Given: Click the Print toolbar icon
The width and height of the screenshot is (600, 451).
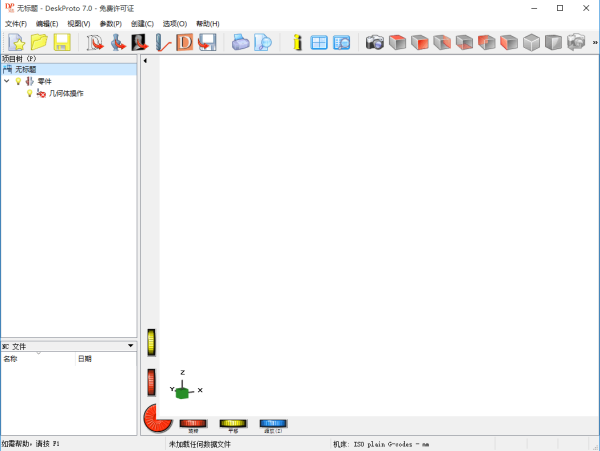Looking at the screenshot, I should 240,42.
